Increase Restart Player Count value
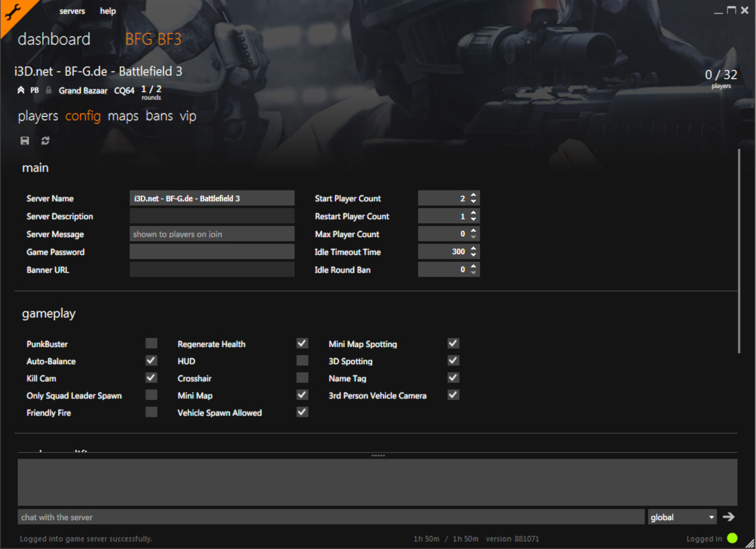Image resolution: width=756 pixels, height=549 pixels. [474, 213]
